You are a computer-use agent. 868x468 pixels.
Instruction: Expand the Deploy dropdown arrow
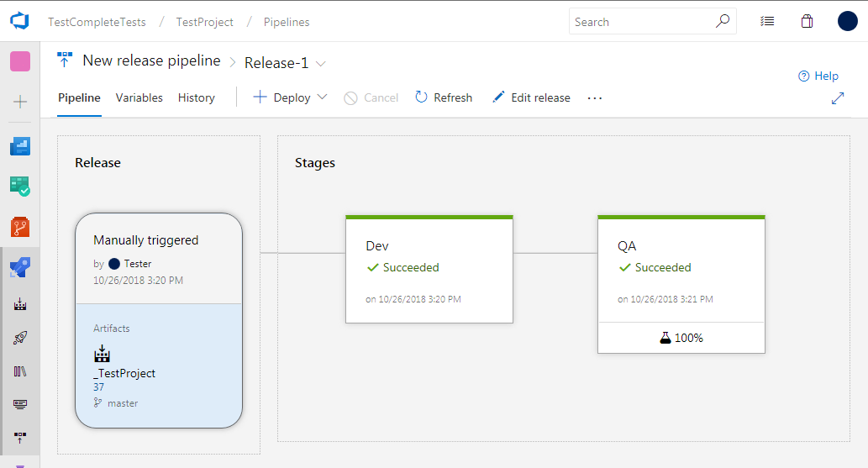point(322,97)
